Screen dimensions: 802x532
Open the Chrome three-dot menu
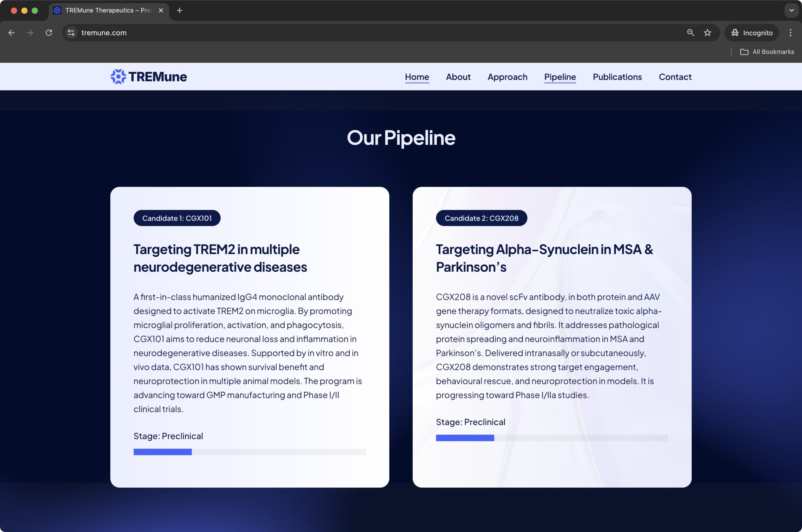point(790,33)
